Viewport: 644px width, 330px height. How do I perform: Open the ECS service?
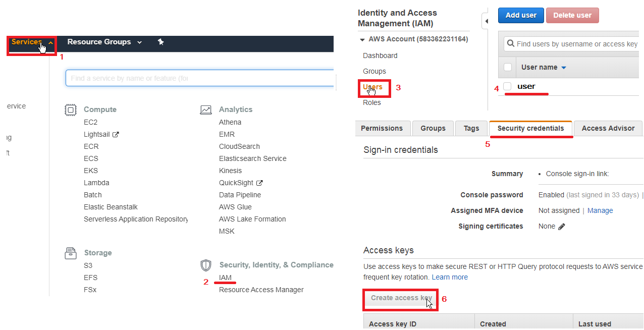tap(91, 158)
